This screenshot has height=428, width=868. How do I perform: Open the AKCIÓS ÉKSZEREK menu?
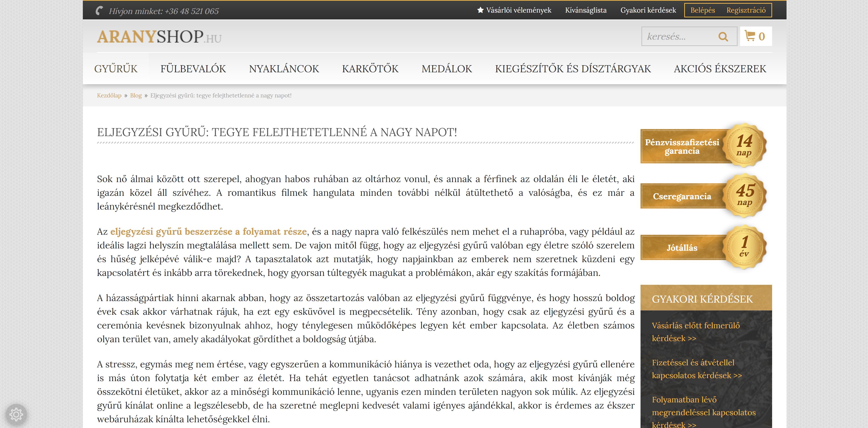[720, 69]
